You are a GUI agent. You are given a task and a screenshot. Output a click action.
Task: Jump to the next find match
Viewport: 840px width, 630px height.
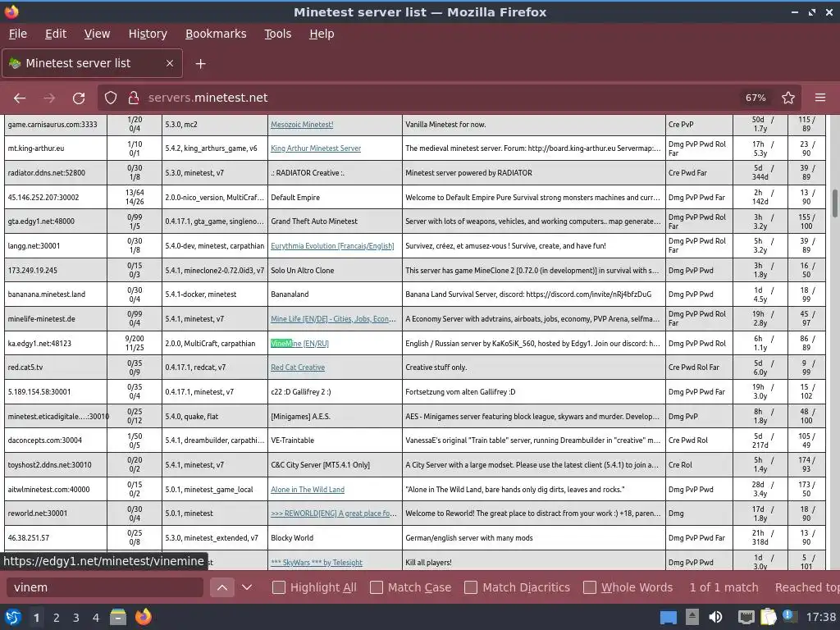tap(246, 587)
